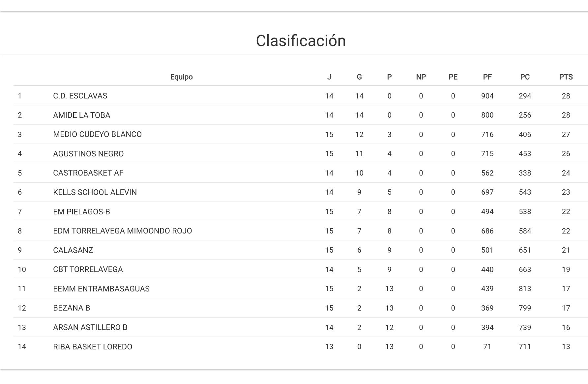Select CASTROBASKET AF in standings
This screenshot has width=588, height=384.
point(88,173)
